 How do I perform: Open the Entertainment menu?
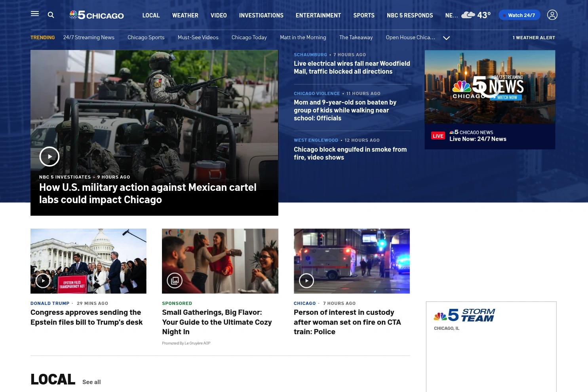(x=318, y=15)
